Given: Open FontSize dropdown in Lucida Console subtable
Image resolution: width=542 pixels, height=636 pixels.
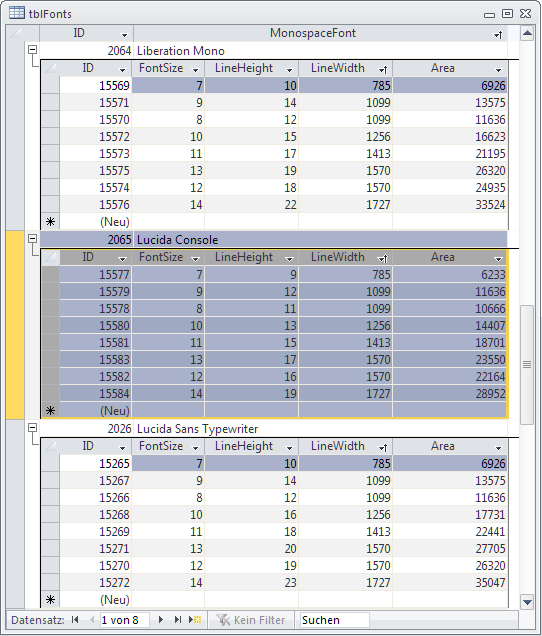Looking at the screenshot, I should pyautogui.click(x=195, y=259).
